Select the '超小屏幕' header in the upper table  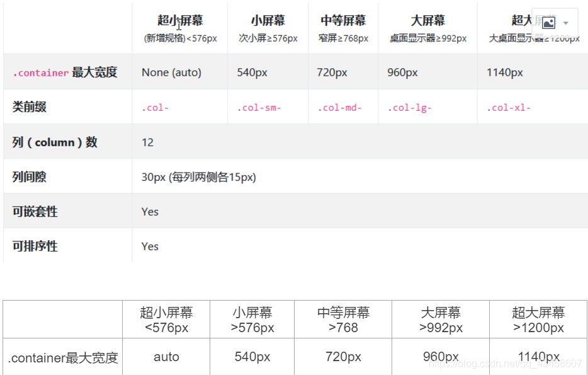point(181,20)
